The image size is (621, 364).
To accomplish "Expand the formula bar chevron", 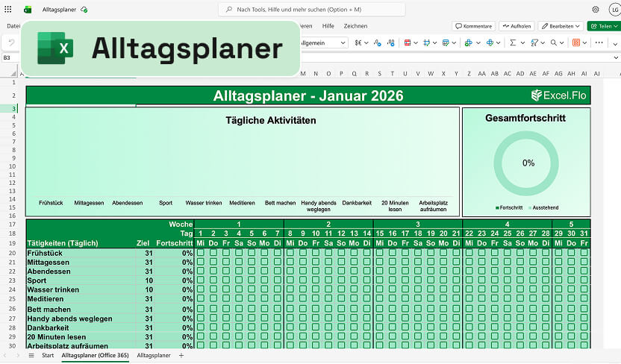I will 614,57.
